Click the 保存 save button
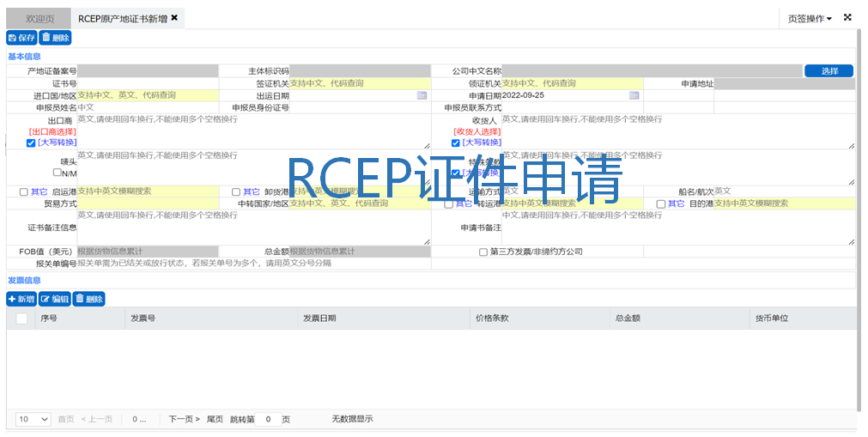Screen dimensions: 868x437 point(21,38)
